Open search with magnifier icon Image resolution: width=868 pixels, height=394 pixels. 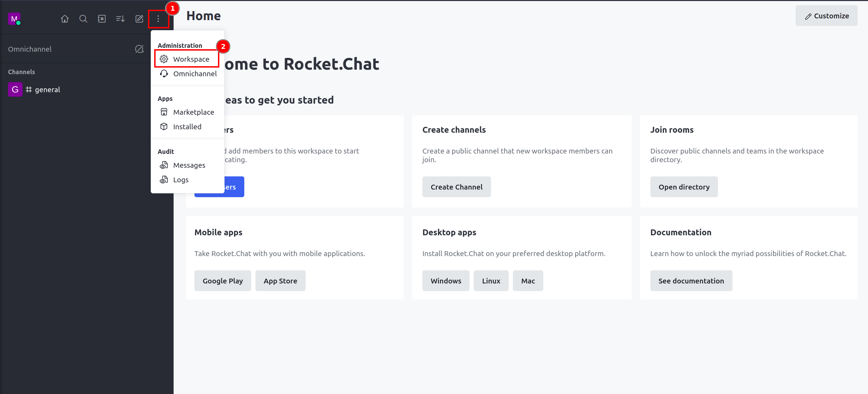(83, 19)
